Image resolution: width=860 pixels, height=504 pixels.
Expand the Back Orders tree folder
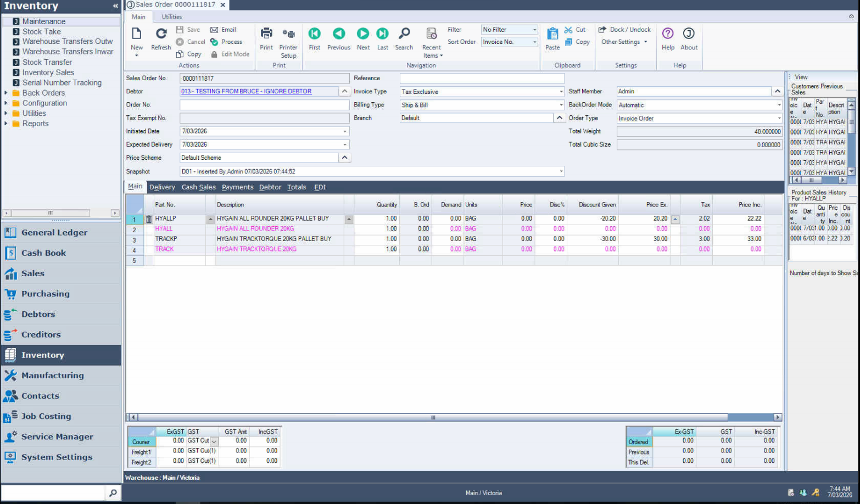[x=6, y=93]
